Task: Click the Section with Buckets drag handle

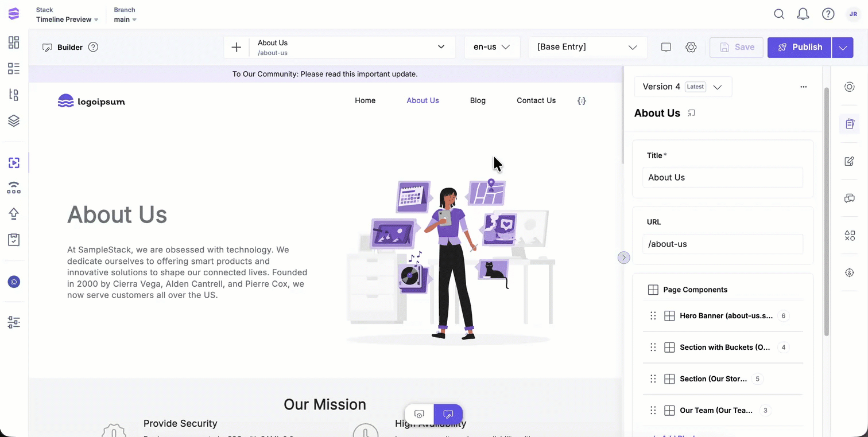Action: pos(653,347)
